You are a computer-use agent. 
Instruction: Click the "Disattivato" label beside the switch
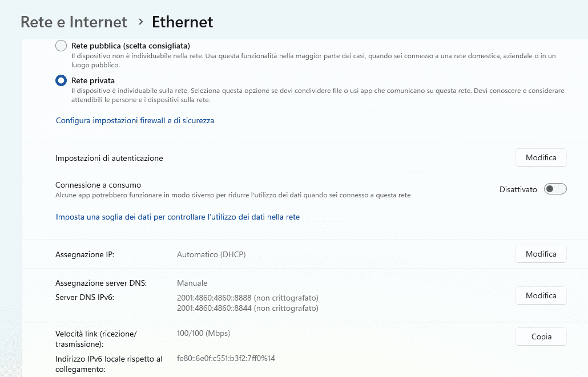click(518, 189)
